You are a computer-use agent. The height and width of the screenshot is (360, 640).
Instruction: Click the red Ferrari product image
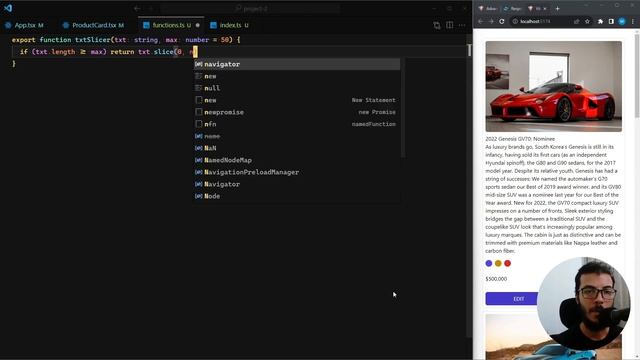pyautogui.click(x=553, y=86)
